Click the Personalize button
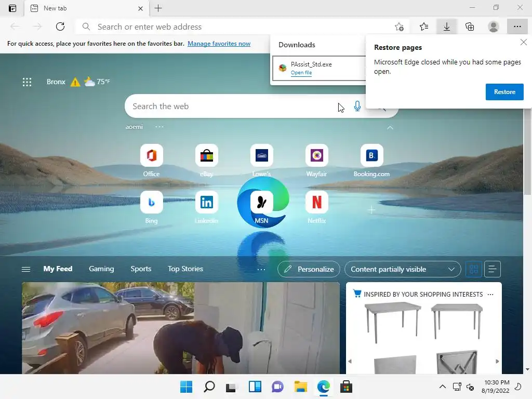Viewport: 532px width, 399px height. click(309, 269)
